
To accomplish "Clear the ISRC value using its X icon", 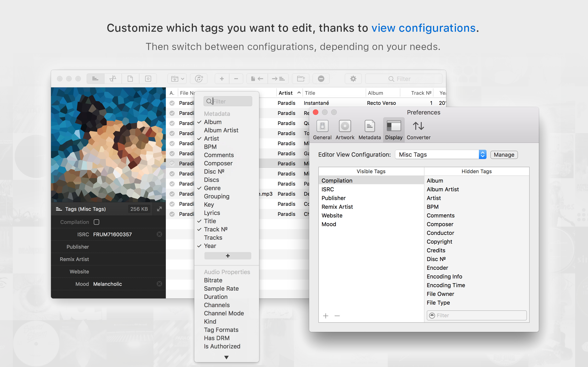I will (x=159, y=234).
